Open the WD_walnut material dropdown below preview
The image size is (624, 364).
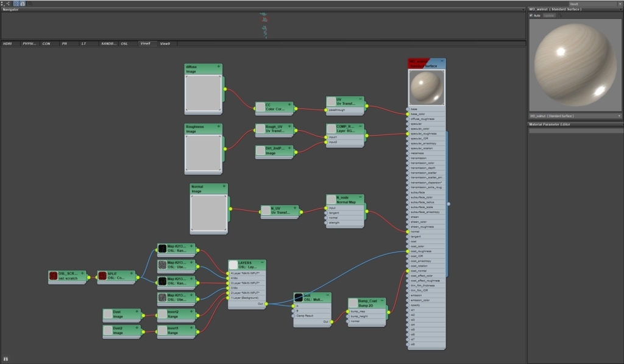[575, 116]
